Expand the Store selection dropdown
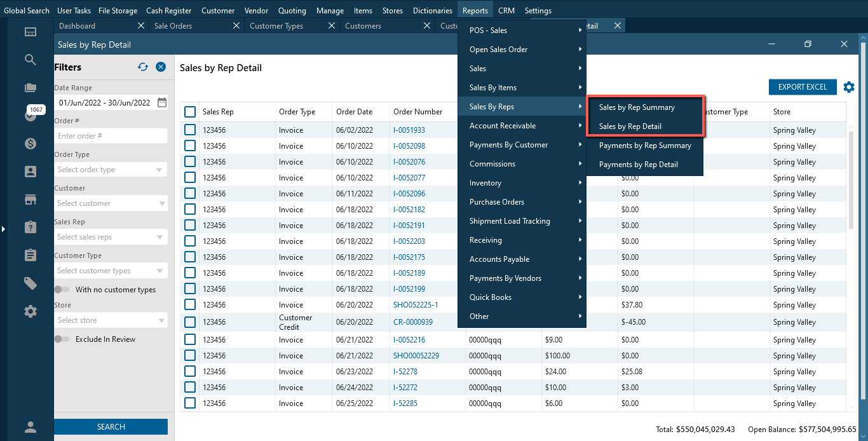The height and width of the screenshot is (441, 868). (159, 320)
